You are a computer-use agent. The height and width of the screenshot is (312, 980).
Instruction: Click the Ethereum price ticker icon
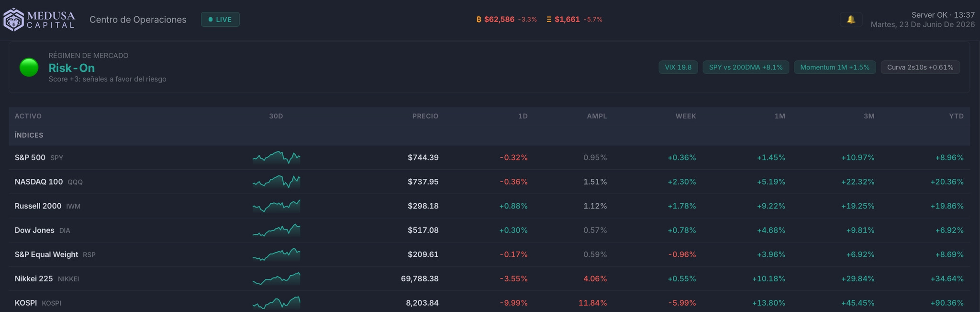549,20
